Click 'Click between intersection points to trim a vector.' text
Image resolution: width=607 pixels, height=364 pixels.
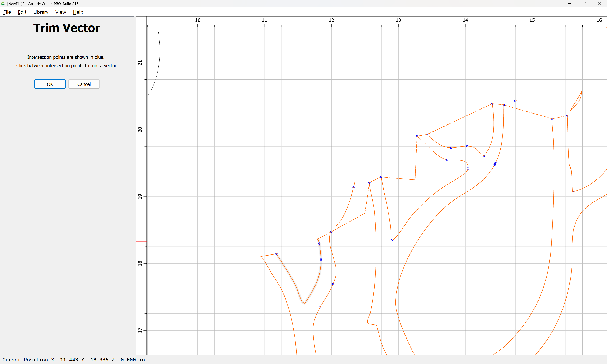click(x=67, y=66)
